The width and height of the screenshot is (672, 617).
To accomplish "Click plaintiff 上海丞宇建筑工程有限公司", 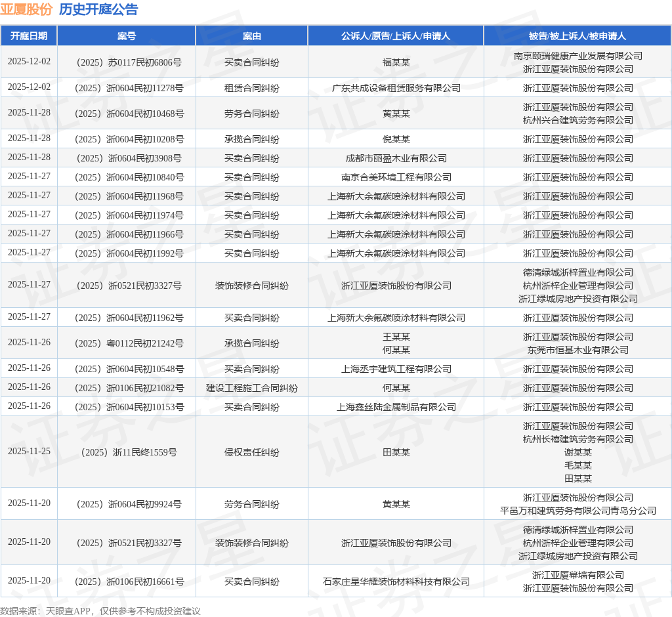I will [396, 369].
